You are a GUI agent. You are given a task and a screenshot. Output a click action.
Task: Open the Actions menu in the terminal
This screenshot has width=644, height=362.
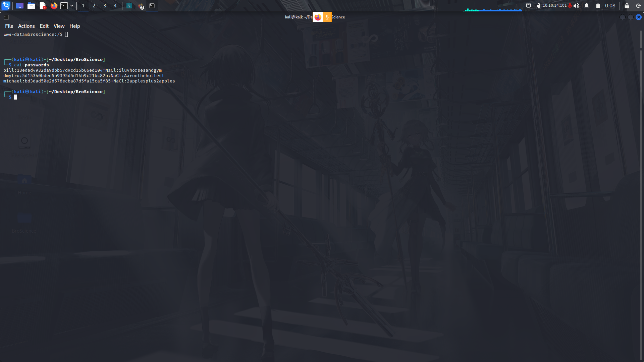[x=26, y=26]
